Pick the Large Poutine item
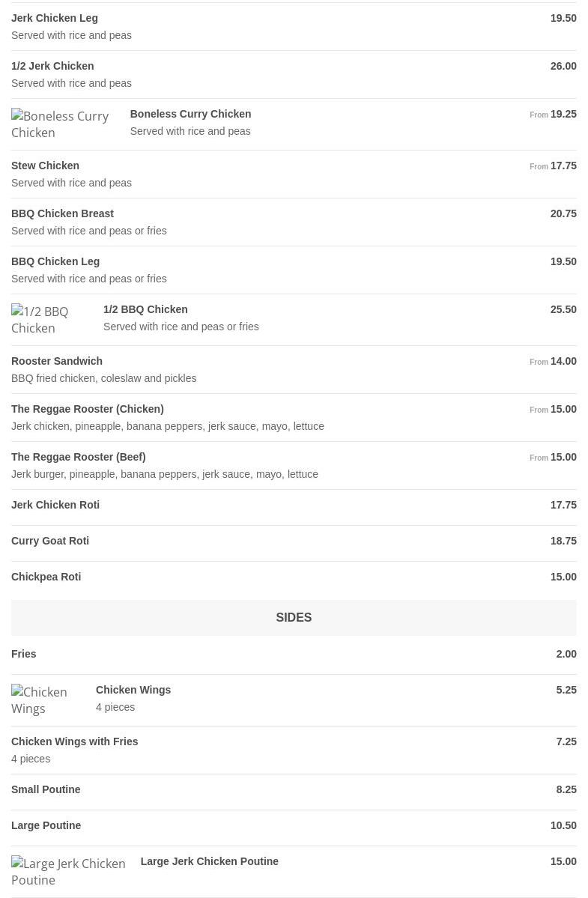Image resolution: width=588 pixels, height=898 pixels. tap(46, 825)
